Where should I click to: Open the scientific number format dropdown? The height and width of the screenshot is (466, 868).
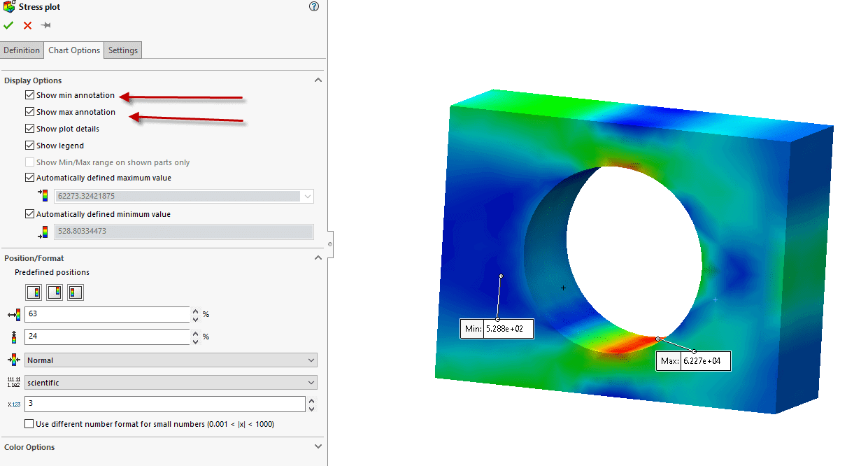[x=171, y=383]
